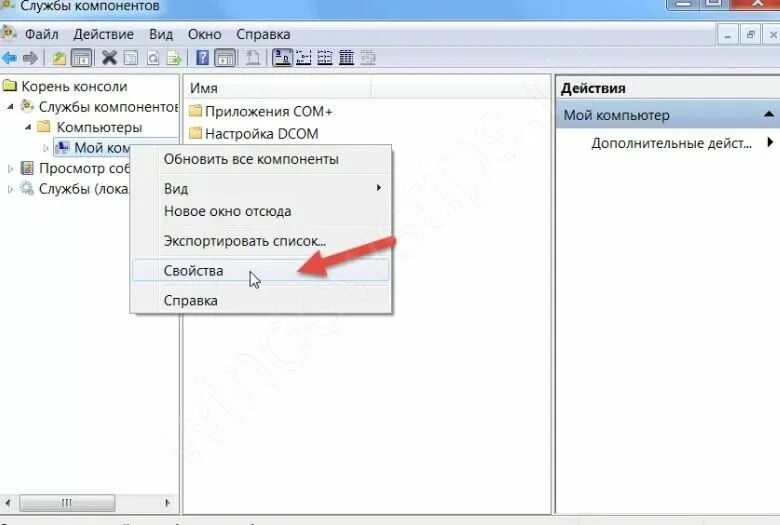
Task: Click the Просмотр событий tree icon
Action: point(27,168)
